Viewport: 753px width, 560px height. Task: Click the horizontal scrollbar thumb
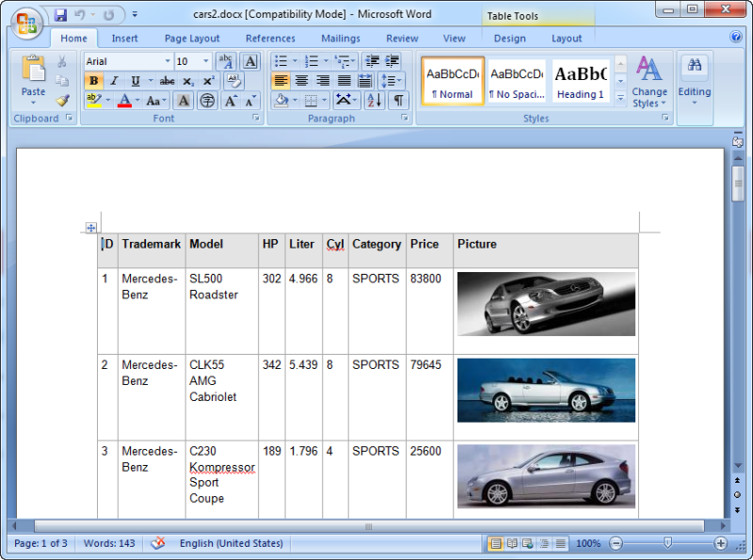pos(369,526)
